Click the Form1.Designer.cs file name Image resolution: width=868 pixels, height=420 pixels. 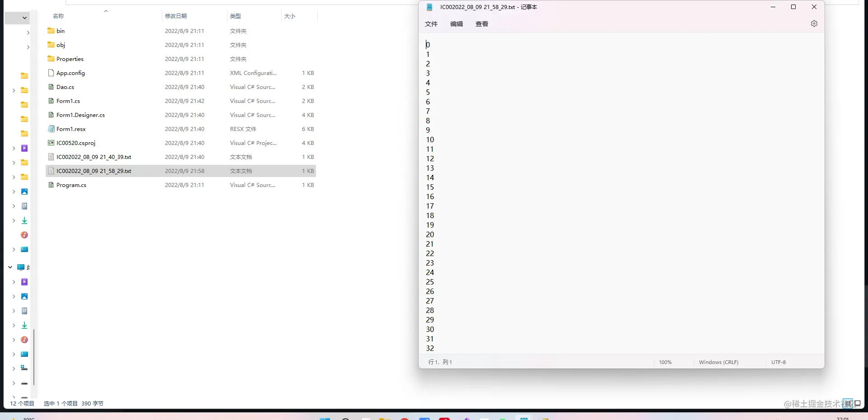point(80,115)
